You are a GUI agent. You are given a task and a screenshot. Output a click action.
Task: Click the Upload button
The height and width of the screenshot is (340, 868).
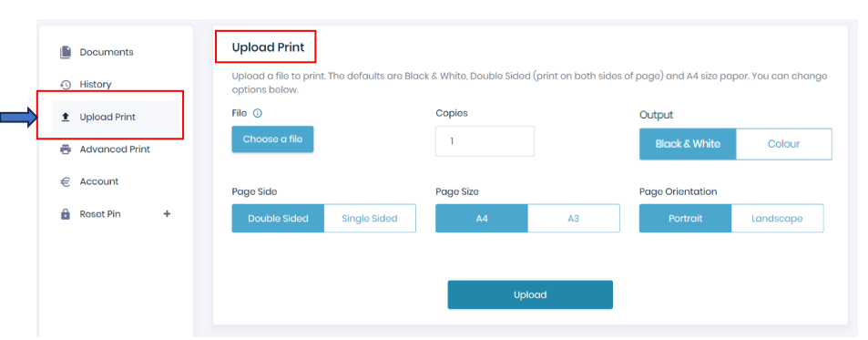(530, 294)
